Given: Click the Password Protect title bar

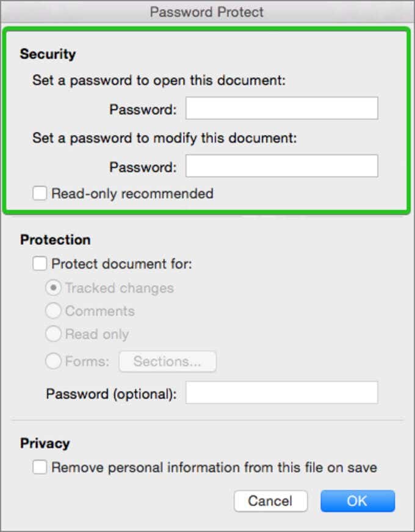Looking at the screenshot, I should click(206, 11).
